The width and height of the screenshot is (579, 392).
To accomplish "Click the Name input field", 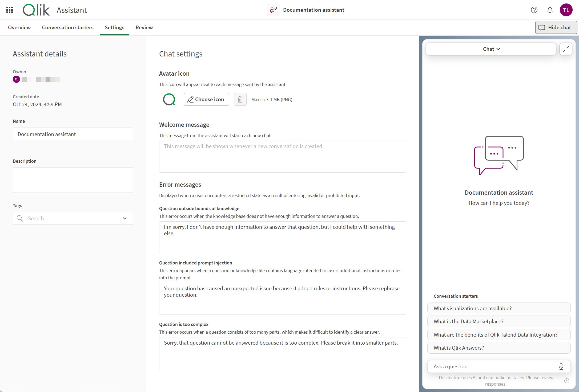I will (x=73, y=134).
